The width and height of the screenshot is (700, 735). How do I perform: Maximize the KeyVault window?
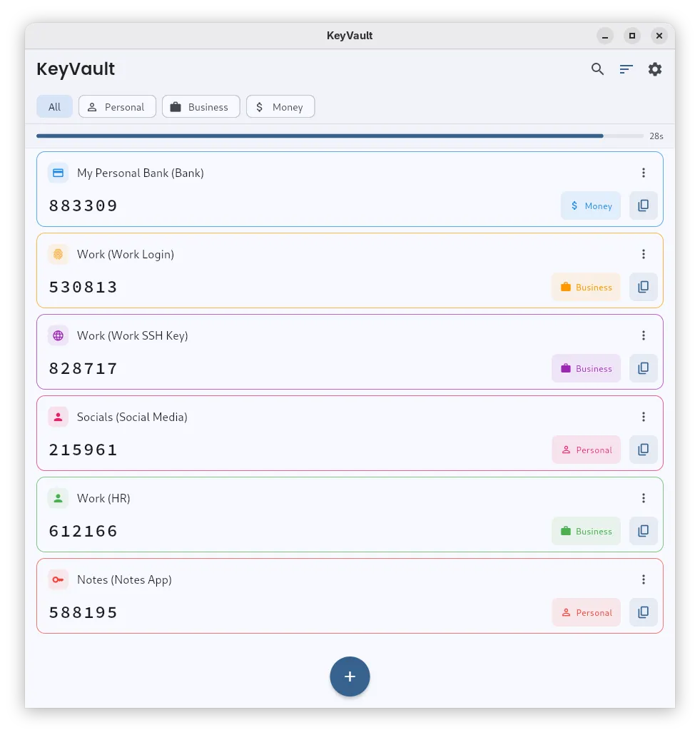coord(632,36)
